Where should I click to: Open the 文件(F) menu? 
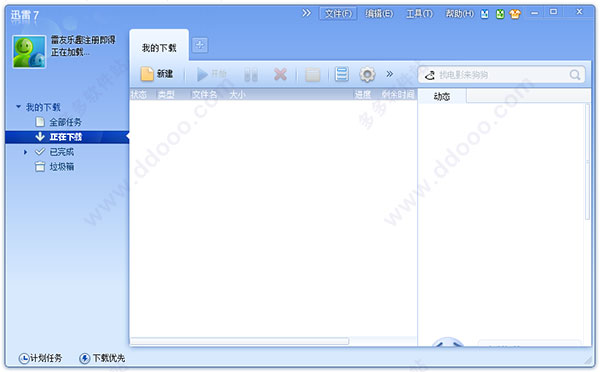pos(338,14)
